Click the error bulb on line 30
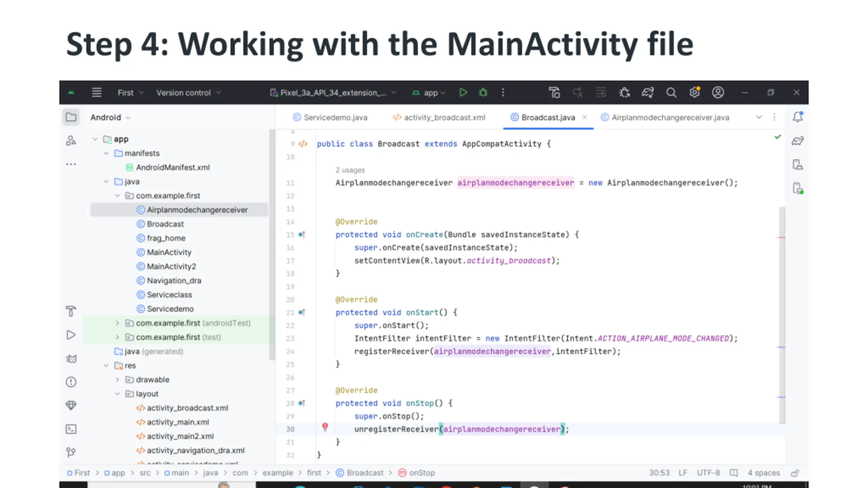Screen dimensions: 868x488 (x=325, y=426)
